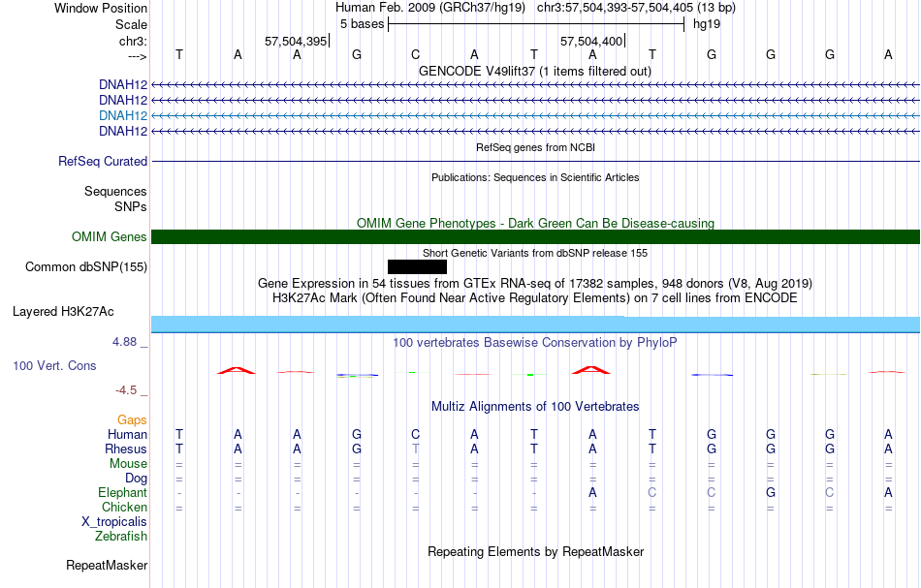This screenshot has height=588, width=921.
Task: Click the Scale label
Action: click(x=131, y=24)
